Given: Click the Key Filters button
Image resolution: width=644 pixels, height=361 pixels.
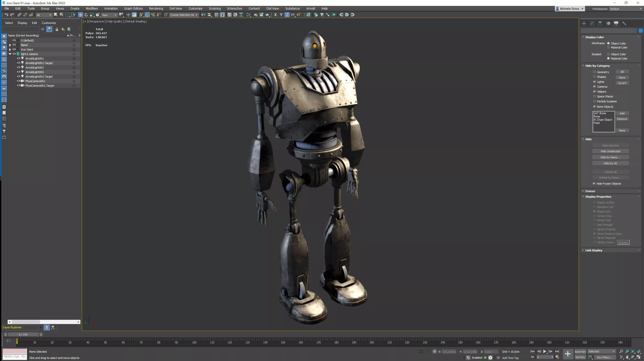Looking at the screenshot, I should click(x=605, y=357).
